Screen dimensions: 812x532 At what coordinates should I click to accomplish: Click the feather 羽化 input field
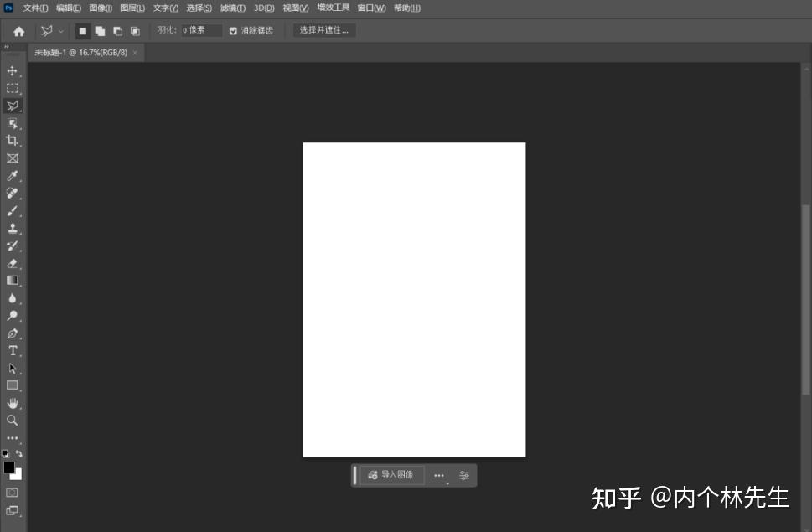point(201,30)
